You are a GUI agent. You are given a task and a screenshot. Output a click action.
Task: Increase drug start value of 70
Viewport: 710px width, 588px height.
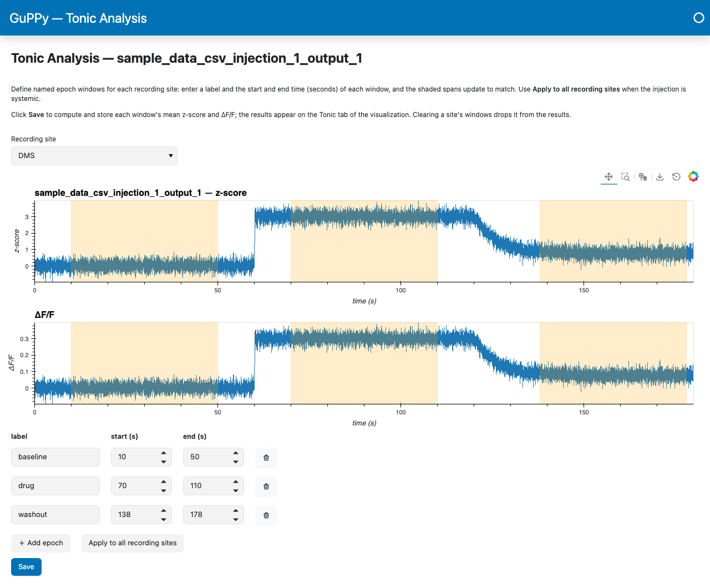[164, 481]
